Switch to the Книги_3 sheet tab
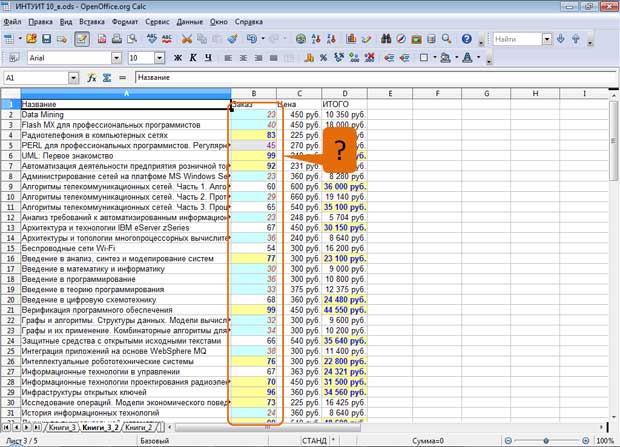The image size is (620, 447). tap(62, 428)
